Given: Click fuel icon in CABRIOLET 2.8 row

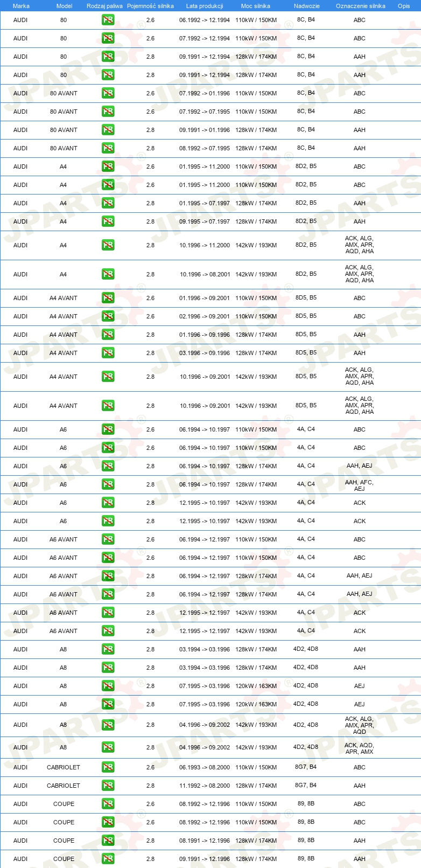Looking at the screenshot, I should (x=108, y=786).
